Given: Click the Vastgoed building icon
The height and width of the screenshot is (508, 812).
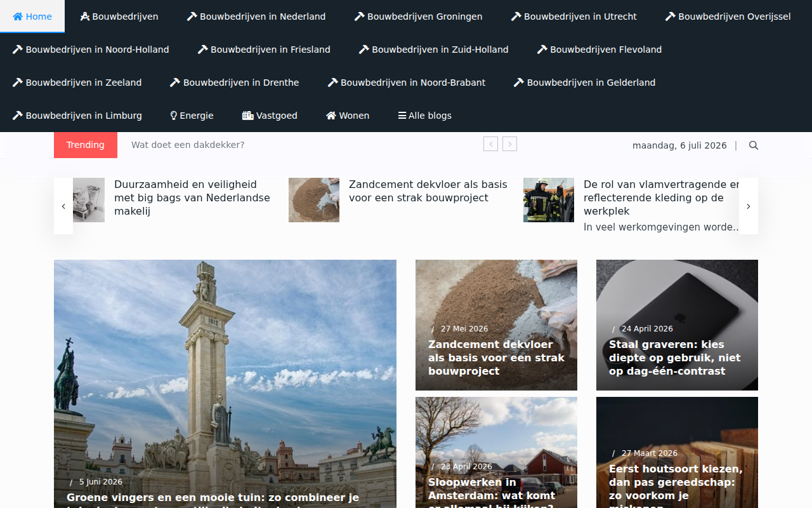Looking at the screenshot, I should 248,116.
